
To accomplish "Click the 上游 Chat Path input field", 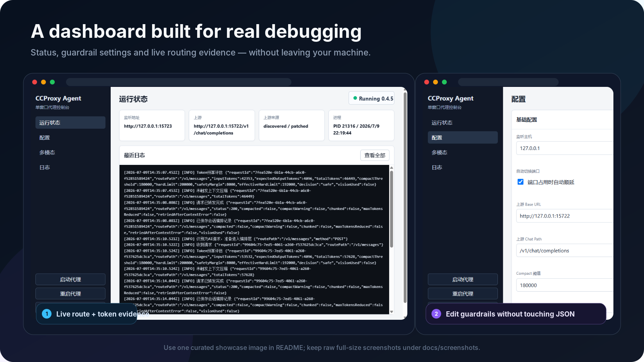I will coord(565,251).
